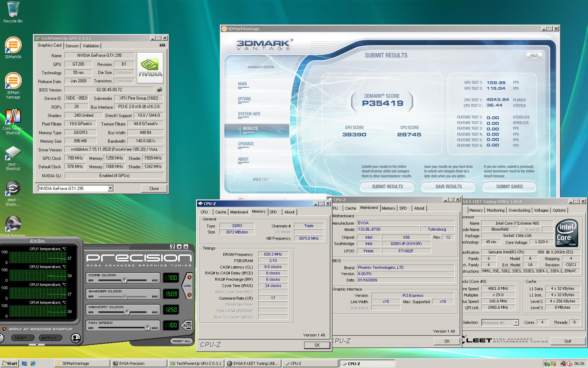The height and width of the screenshot is (368, 588).
Task: Click SAVE RESULTS button in 3DMark
Action: point(448,187)
